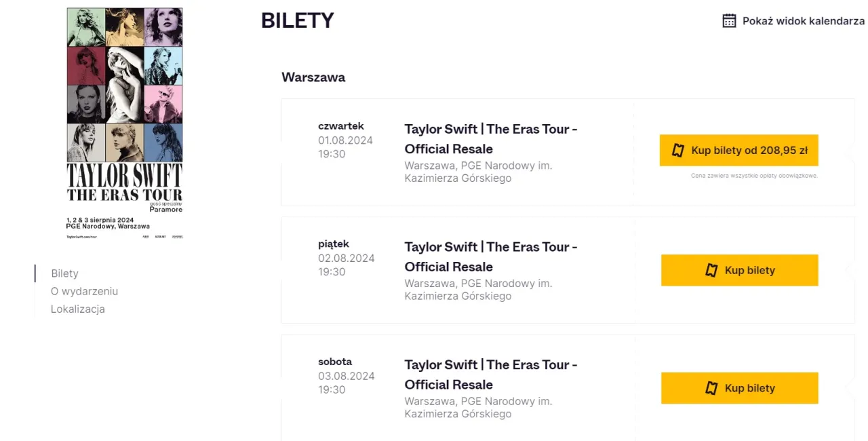This screenshot has width=868, height=441.
Task: Click the ticket icon in Saturday's buy button
Action: [711, 388]
